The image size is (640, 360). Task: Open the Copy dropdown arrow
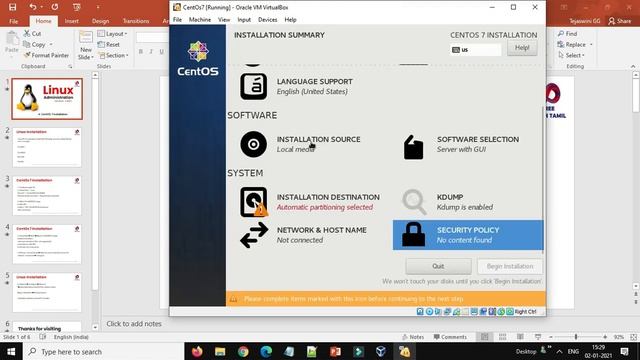point(51,44)
